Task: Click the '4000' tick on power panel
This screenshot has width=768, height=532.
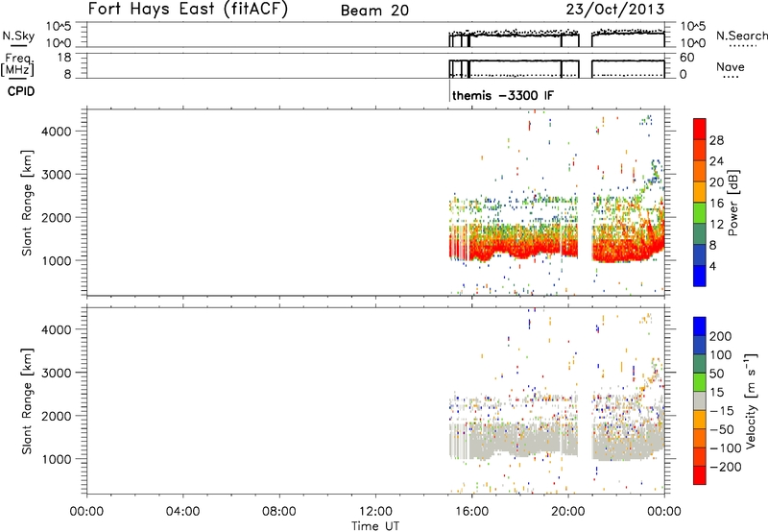Action: pyautogui.click(x=57, y=132)
